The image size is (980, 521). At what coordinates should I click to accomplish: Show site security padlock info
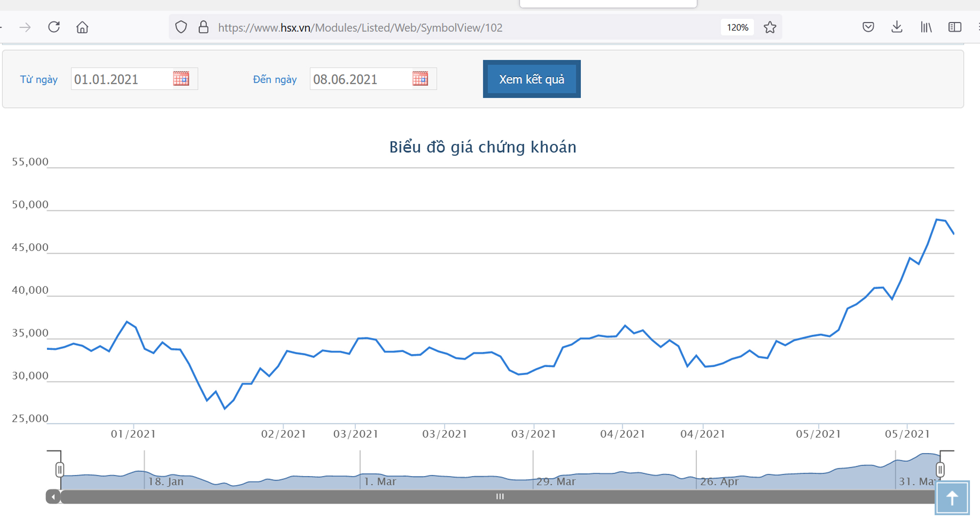(203, 27)
